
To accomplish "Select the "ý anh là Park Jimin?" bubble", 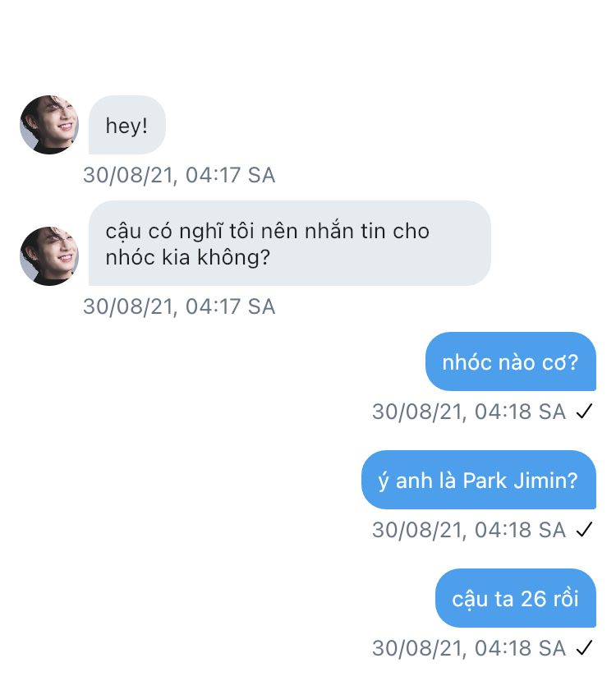I will coord(478,480).
